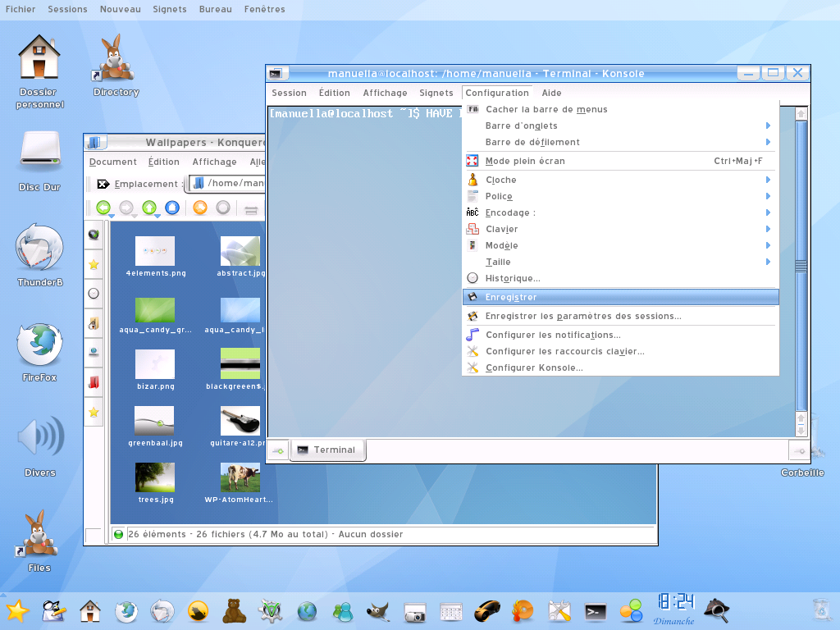Expand the Encodage submenu

(620, 212)
